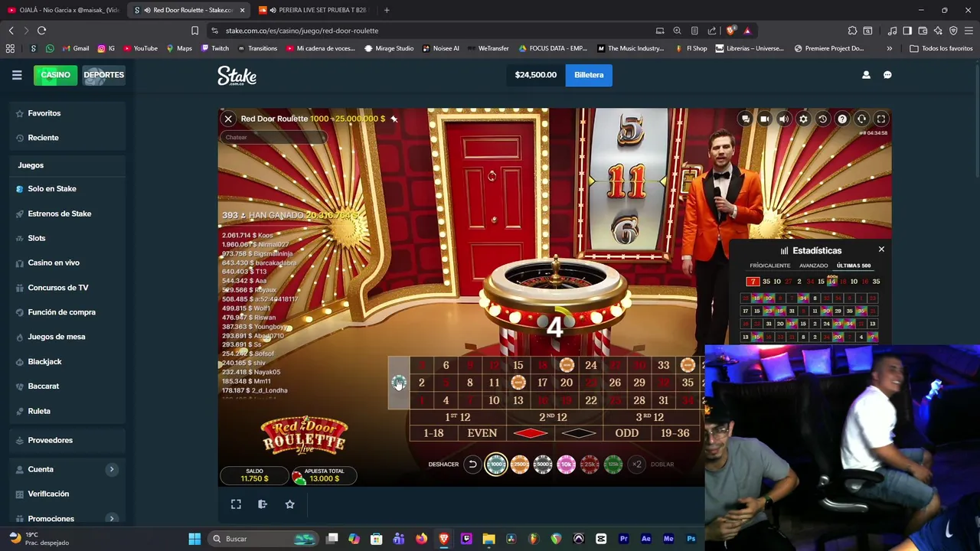Screen dimensions: 980x551
Task: Open game settings gear icon
Action: (x=803, y=119)
